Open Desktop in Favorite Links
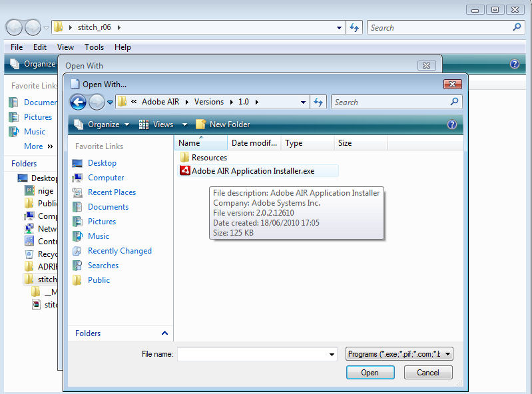 pyautogui.click(x=102, y=163)
